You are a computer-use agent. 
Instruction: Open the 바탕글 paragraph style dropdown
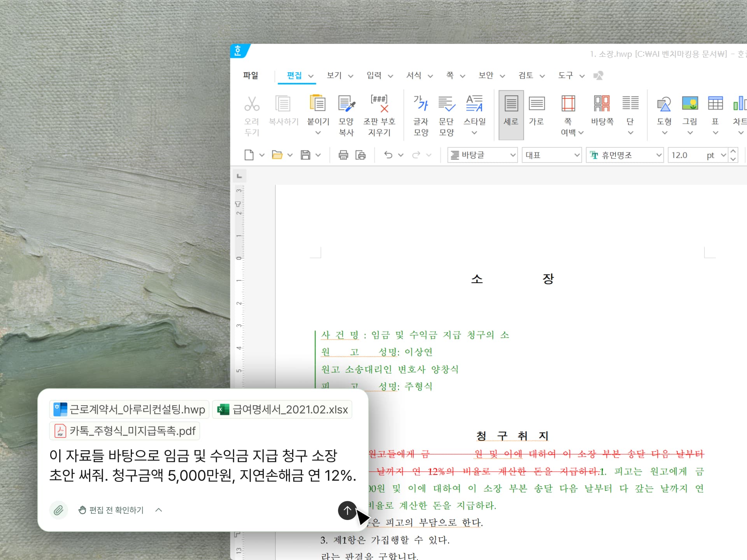coord(482,155)
